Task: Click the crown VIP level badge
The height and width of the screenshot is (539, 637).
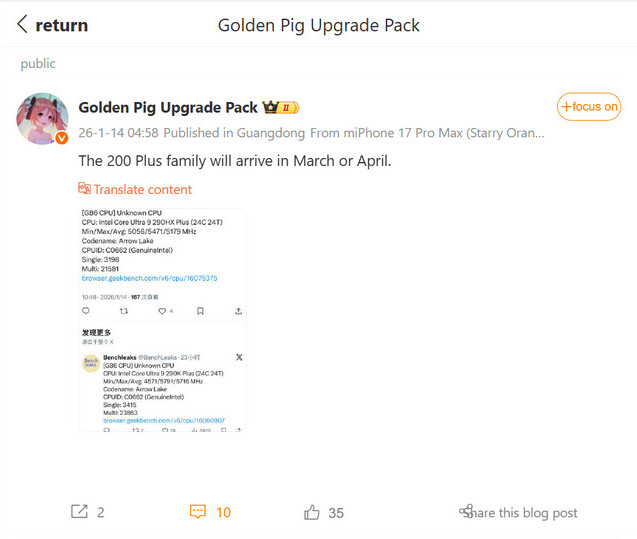Action: 281,107
